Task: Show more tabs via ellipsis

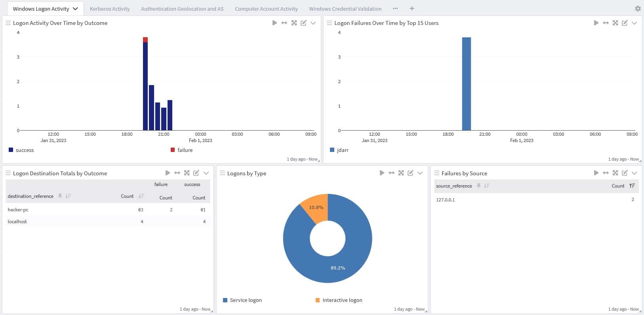Action: pos(395,8)
